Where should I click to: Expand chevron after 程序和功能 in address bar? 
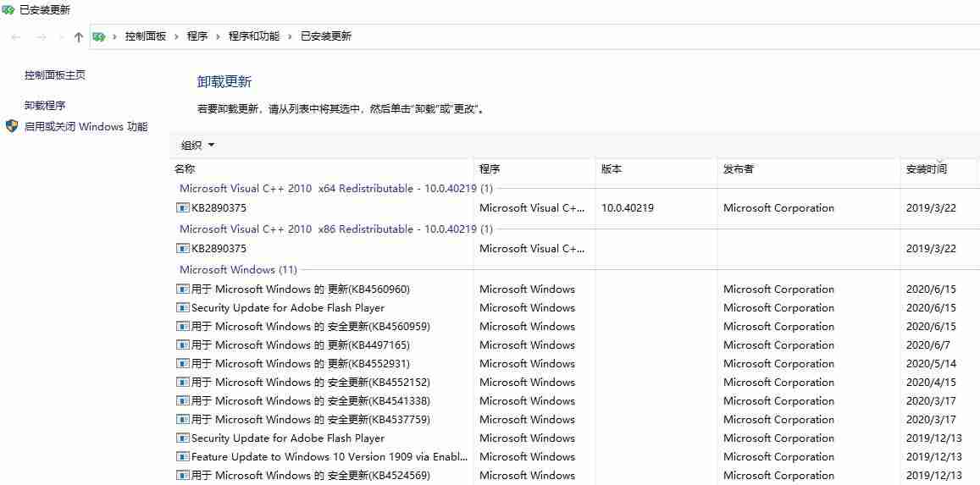point(290,37)
